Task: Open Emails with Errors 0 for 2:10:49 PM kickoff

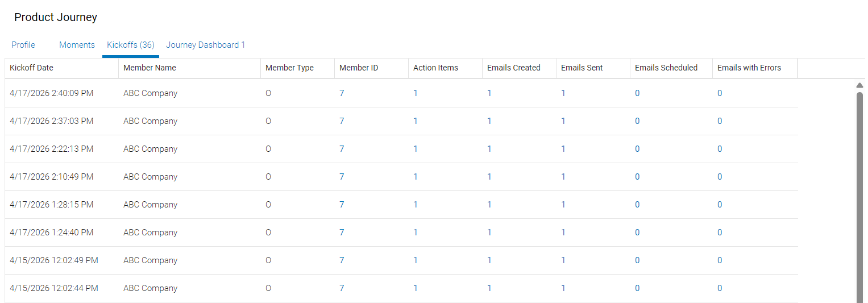Action: point(720,177)
